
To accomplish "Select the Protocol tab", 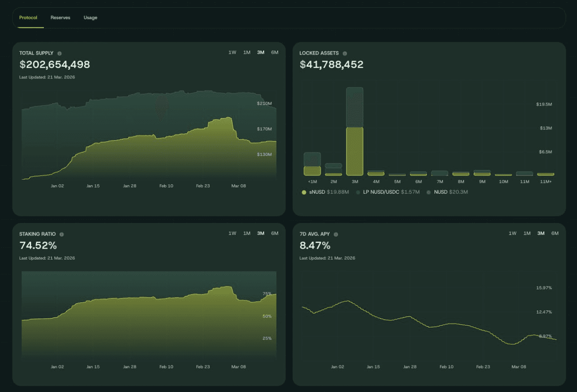I will pos(28,18).
